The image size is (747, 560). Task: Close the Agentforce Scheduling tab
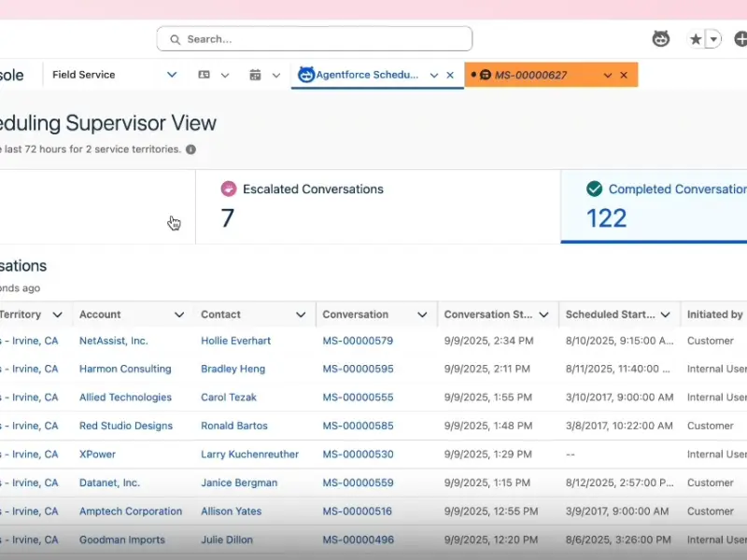pos(450,75)
